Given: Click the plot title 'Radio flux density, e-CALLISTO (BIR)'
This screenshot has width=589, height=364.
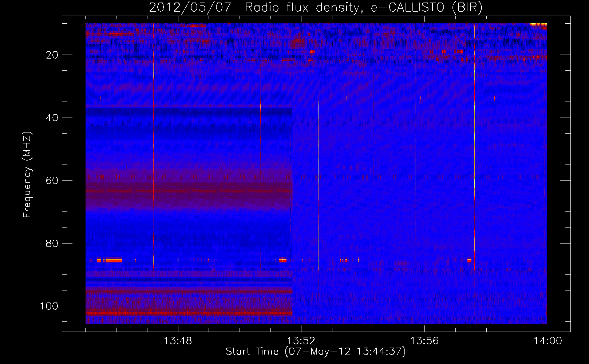Looking at the screenshot, I should coord(363,7).
